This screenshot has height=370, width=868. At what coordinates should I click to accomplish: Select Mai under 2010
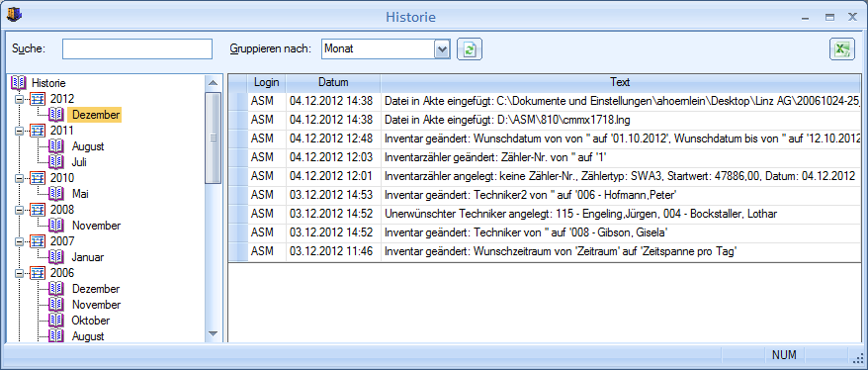pyautogui.click(x=81, y=194)
